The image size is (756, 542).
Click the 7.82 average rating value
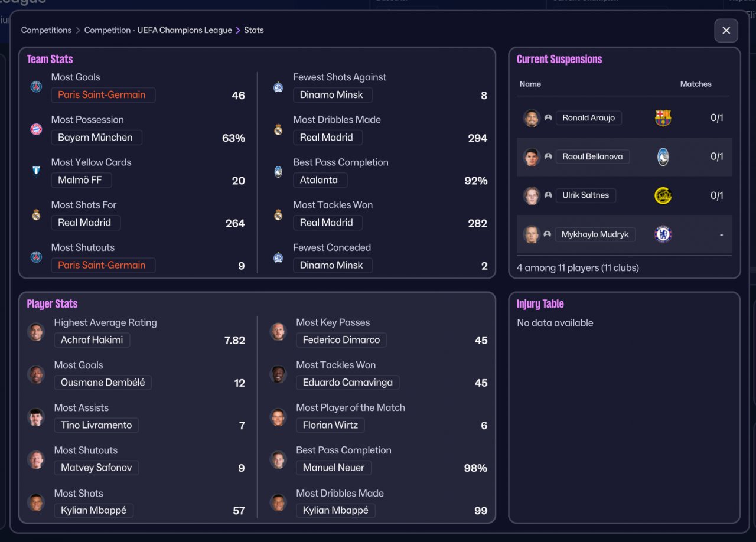234,341
